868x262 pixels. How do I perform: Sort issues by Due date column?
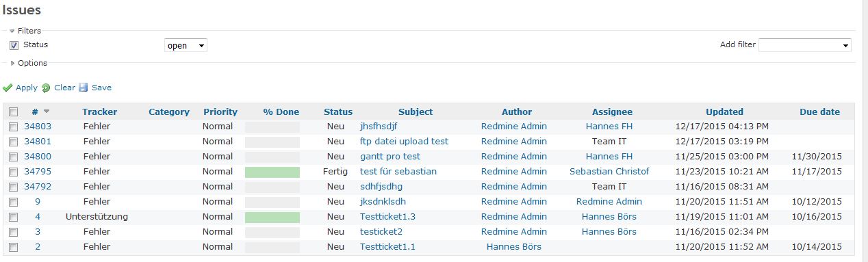coord(819,112)
